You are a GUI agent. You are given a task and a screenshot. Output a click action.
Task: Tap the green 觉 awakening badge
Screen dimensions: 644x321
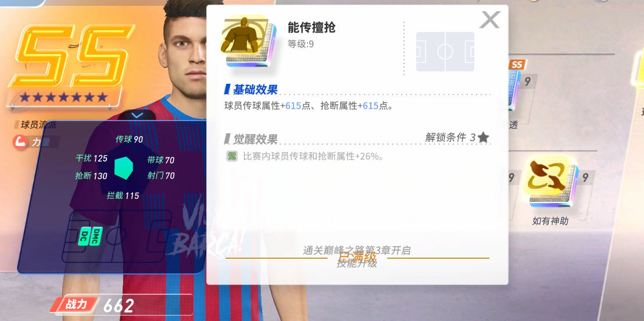(x=232, y=156)
